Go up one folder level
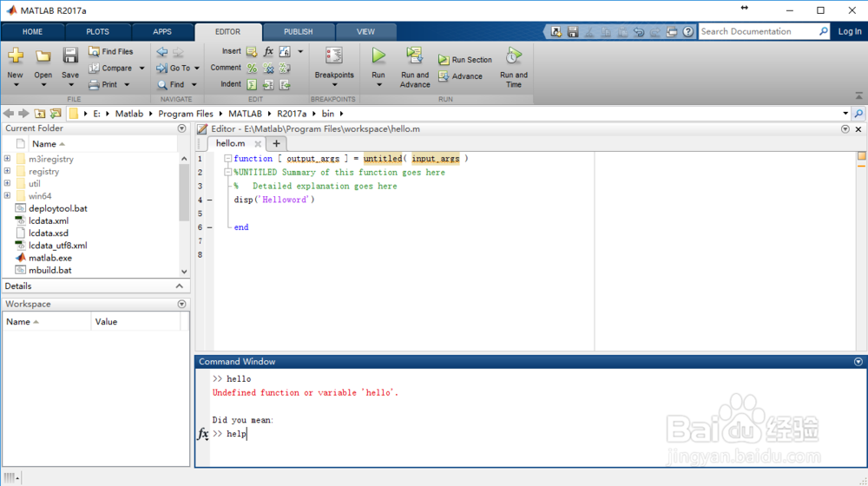Viewport: 868px width, 486px height. coord(40,114)
